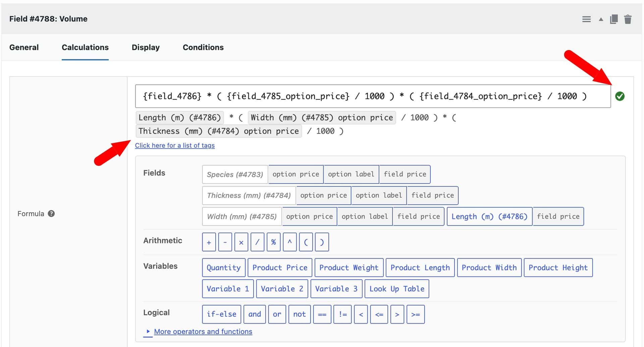Insert the if-else logical operator
The height and width of the screenshot is (347, 644).
[x=221, y=314]
